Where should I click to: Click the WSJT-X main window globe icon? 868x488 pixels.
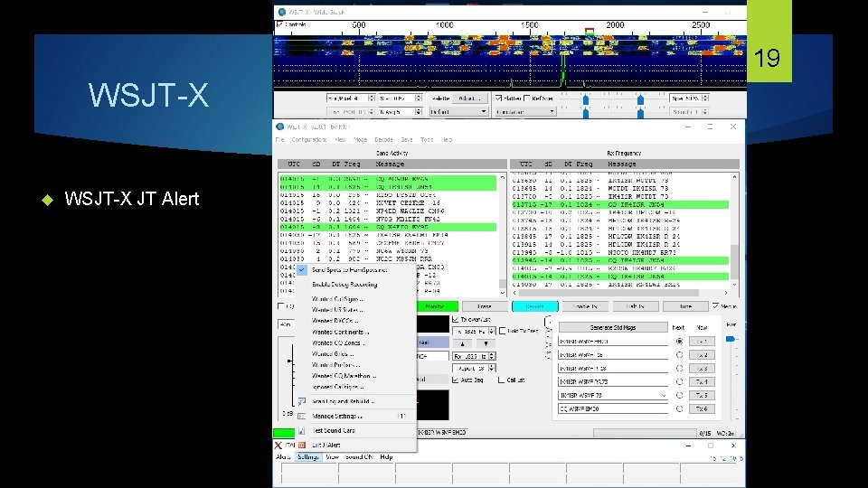point(280,127)
